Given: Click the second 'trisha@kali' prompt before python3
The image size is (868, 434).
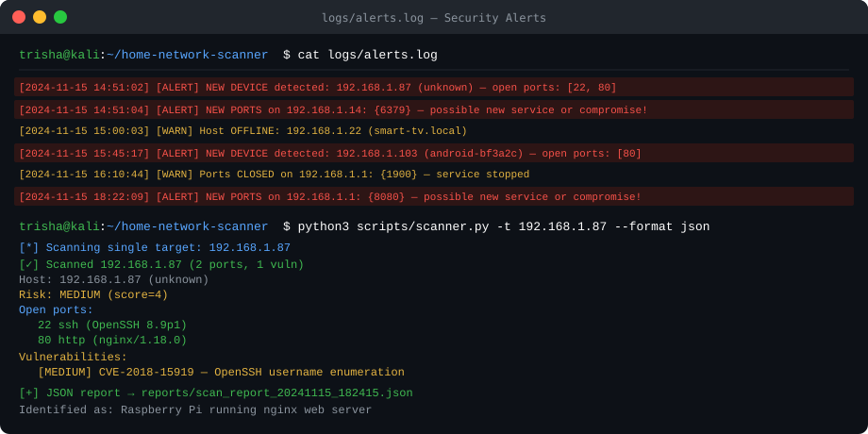Looking at the screenshot, I should 59,226.
